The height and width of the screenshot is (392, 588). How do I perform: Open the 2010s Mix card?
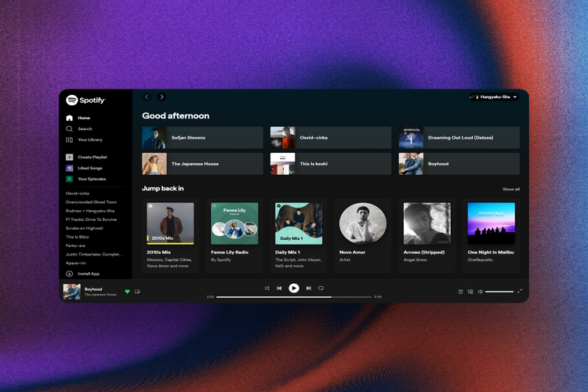170,235
